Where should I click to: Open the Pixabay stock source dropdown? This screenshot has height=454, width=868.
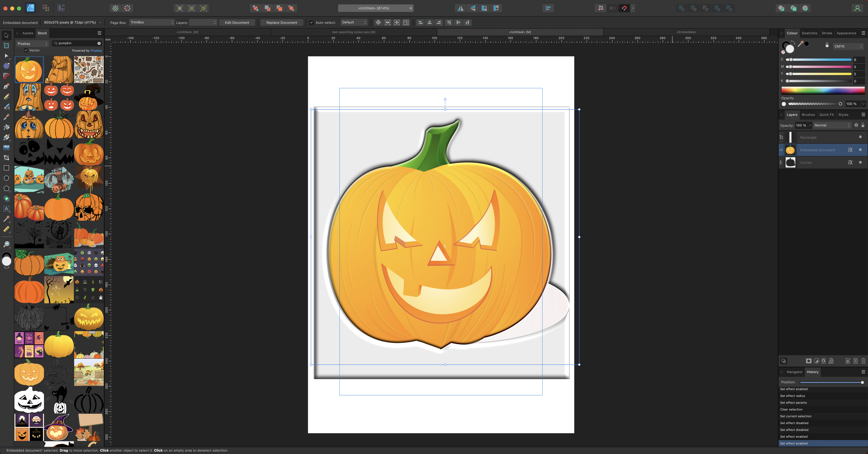pyautogui.click(x=32, y=43)
